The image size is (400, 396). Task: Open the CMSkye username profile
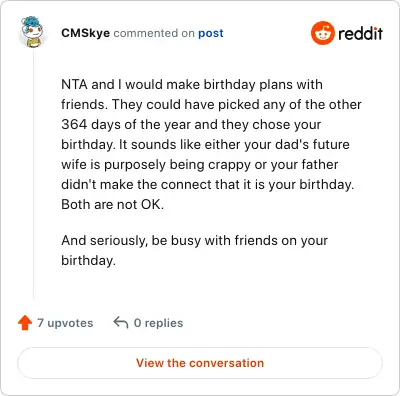[x=85, y=33]
